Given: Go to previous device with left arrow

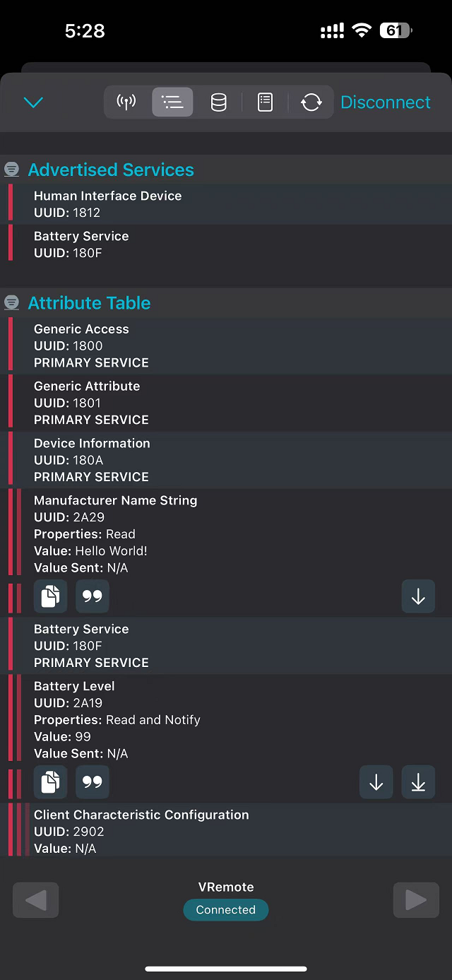Looking at the screenshot, I should coord(36,900).
